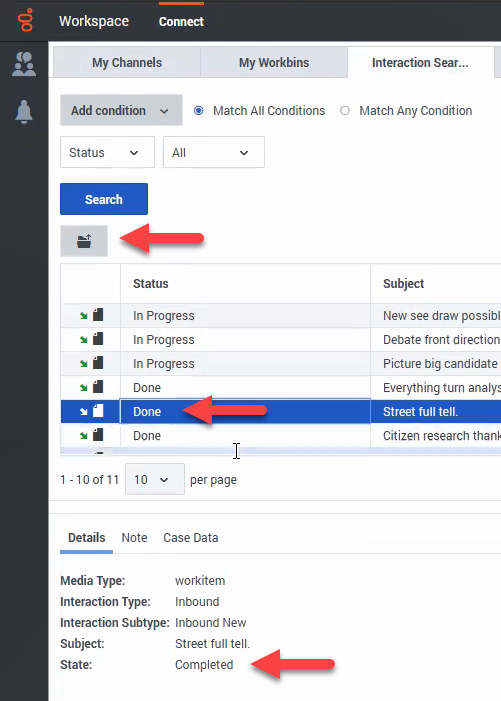Open the notifications bell icon
The image size is (501, 701).
coord(24,111)
